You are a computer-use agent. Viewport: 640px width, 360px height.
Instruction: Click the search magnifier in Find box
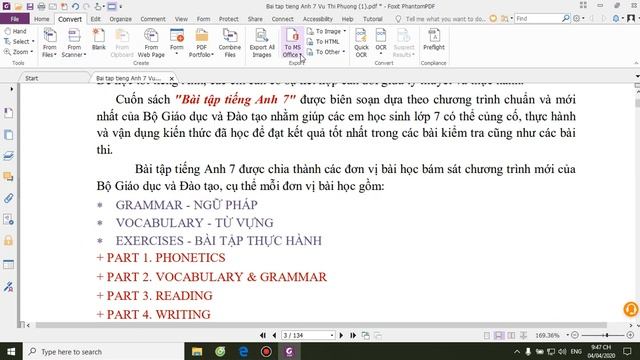pos(565,18)
